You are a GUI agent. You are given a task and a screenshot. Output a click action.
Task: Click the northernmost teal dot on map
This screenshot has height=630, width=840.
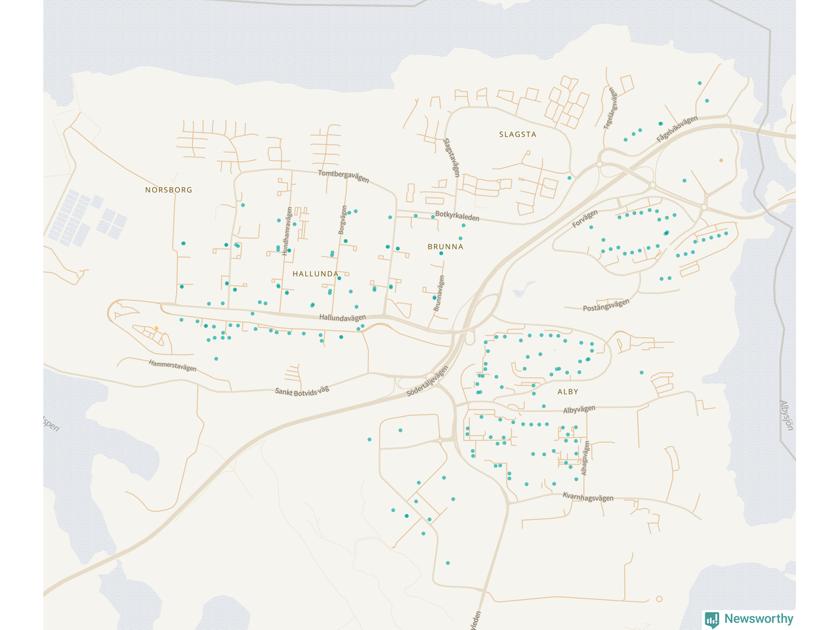700,83
